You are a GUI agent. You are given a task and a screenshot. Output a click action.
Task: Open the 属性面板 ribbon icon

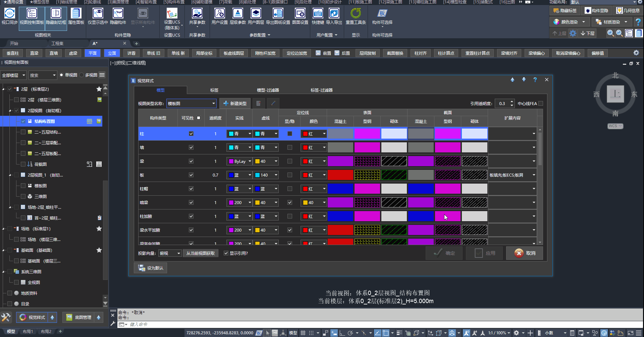pos(76,16)
